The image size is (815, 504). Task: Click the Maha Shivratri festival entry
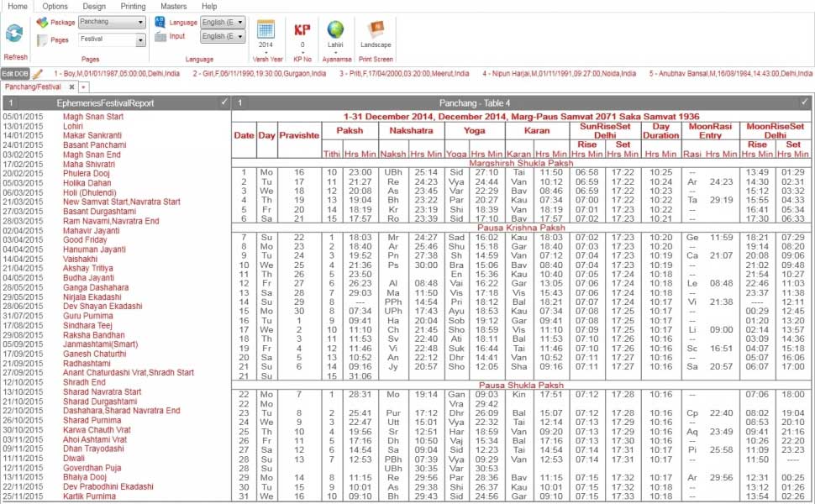click(x=89, y=164)
